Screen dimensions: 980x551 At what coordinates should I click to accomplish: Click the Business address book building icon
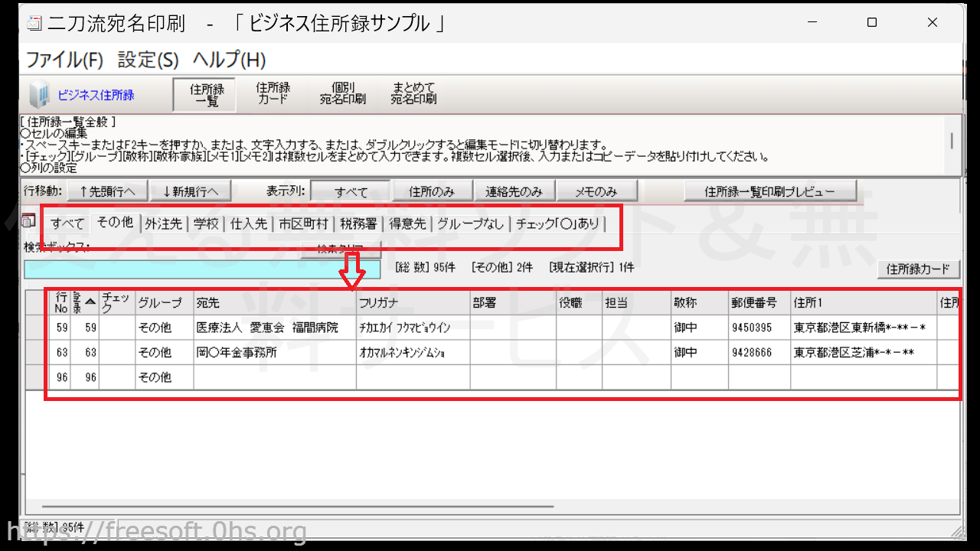tap(38, 95)
